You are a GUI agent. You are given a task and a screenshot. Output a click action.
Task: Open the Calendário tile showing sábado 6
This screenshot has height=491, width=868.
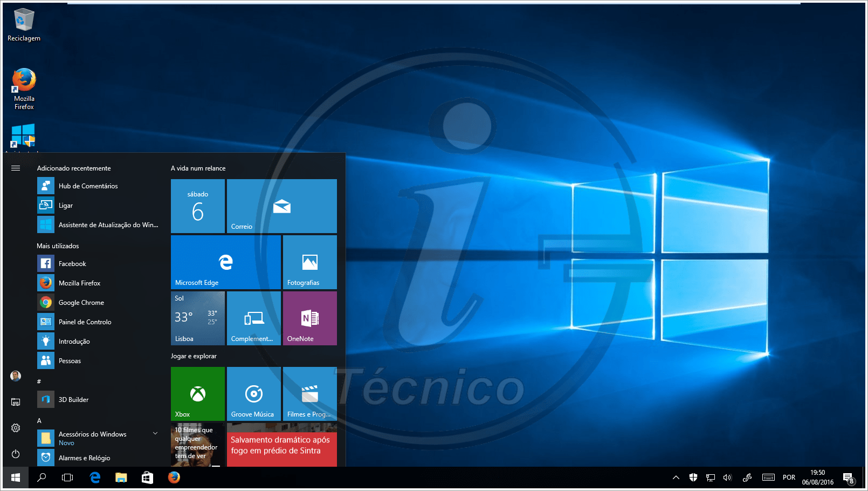pos(197,206)
